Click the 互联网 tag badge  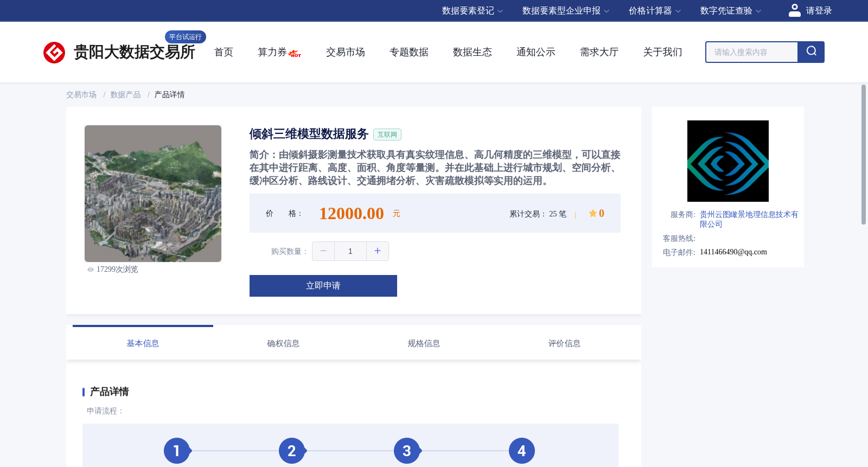coord(387,135)
